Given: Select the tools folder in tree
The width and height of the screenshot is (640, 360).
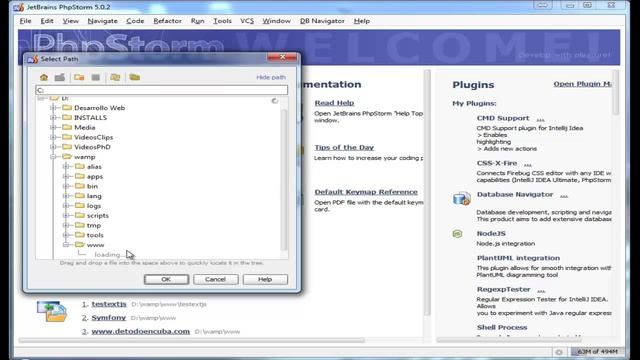Looking at the screenshot, I should pos(95,235).
